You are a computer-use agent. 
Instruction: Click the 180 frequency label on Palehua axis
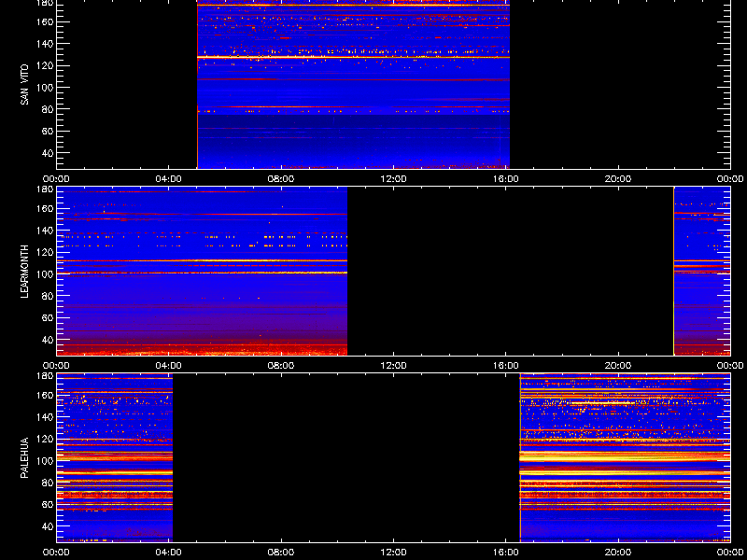(x=46, y=375)
